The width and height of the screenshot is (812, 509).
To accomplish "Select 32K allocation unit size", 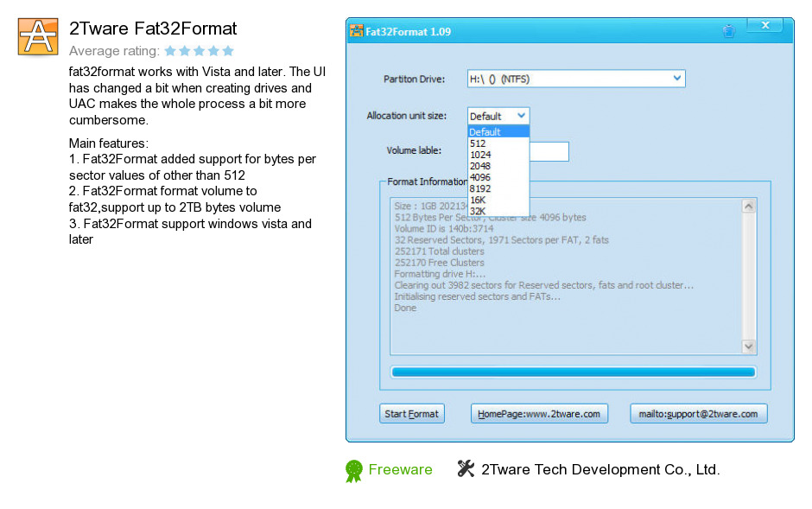I will (498, 211).
